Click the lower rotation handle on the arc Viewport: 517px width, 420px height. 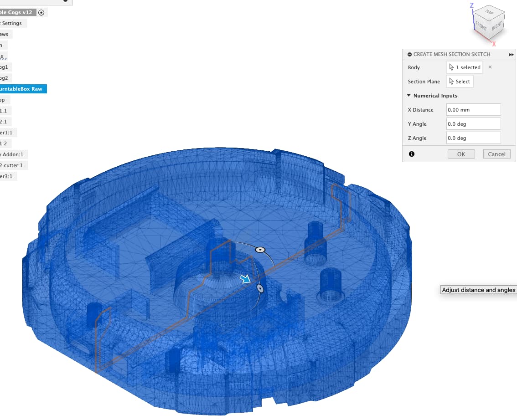click(260, 288)
